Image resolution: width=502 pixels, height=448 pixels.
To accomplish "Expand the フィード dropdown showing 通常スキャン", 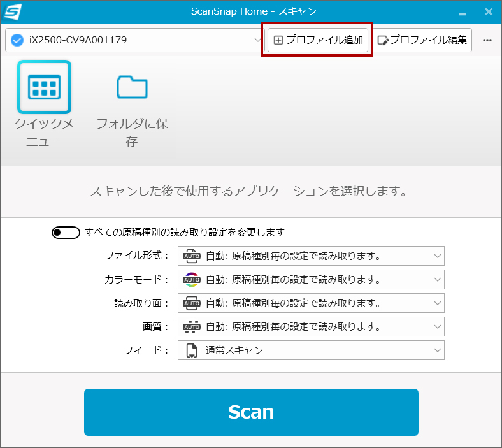I will pos(311,350).
